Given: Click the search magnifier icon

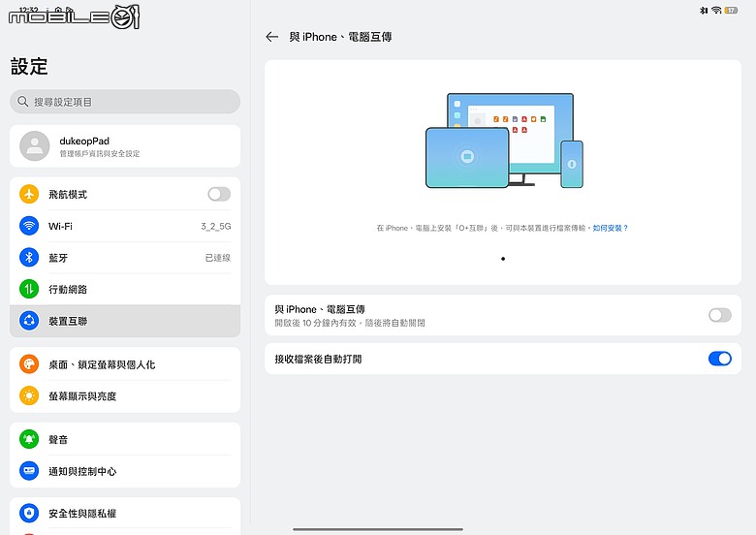Looking at the screenshot, I should (x=22, y=101).
